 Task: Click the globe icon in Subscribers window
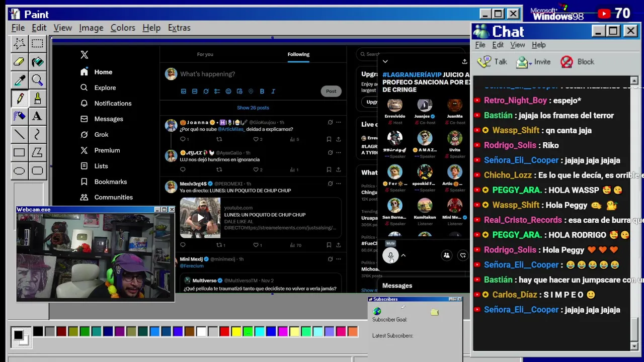[x=377, y=311]
